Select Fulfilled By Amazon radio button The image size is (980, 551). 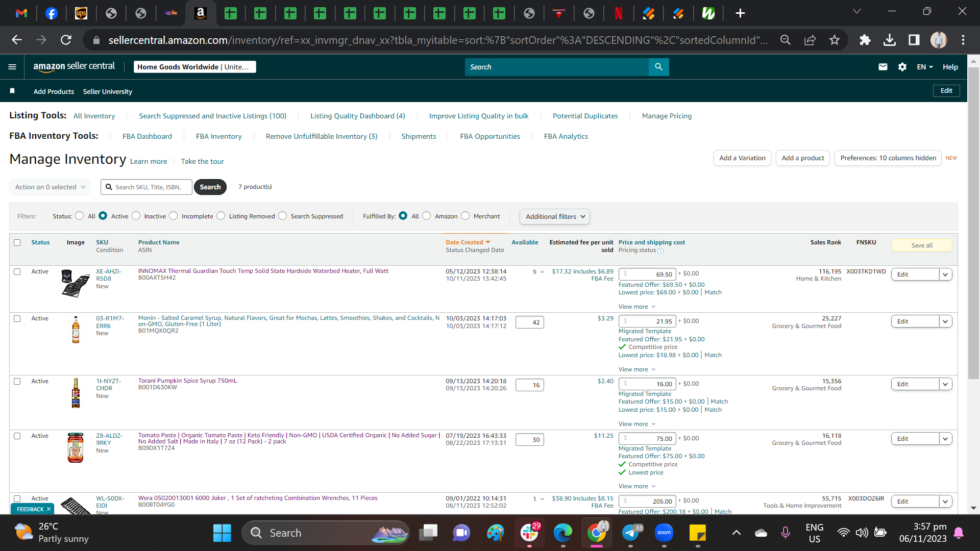427,216
